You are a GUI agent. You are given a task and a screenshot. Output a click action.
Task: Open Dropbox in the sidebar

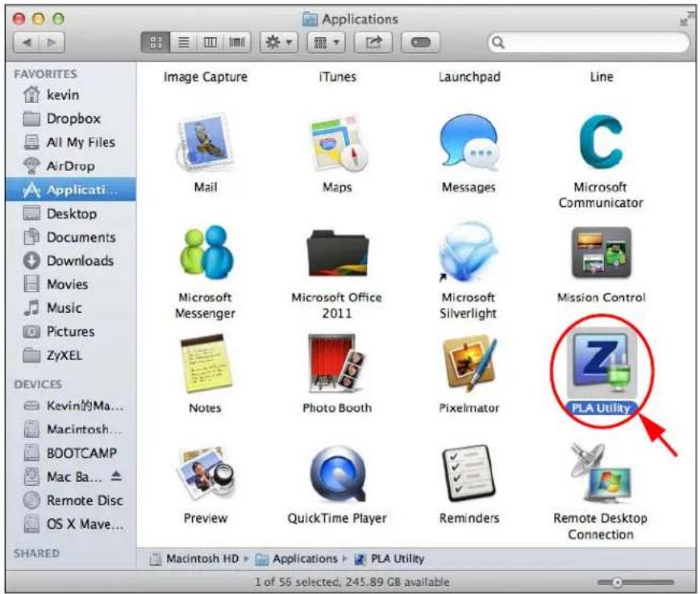[70, 118]
